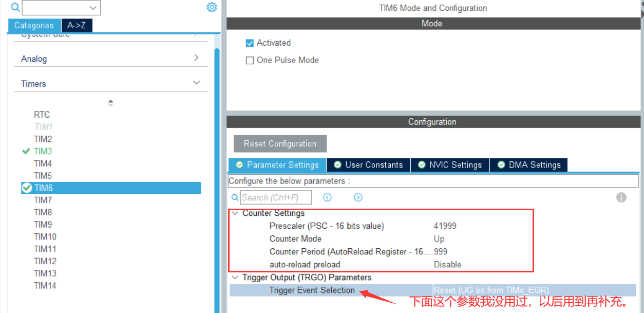Click the Prescaler value 41999
This screenshot has height=313, width=644.
[445, 226]
